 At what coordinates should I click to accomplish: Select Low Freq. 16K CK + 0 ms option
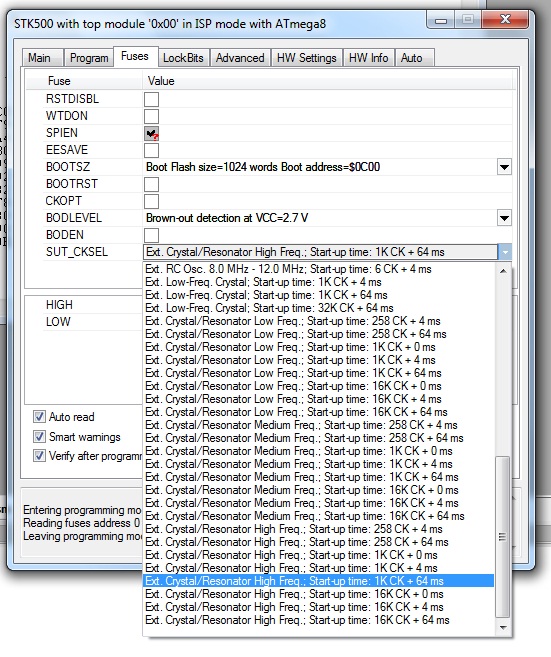[x=318, y=386]
